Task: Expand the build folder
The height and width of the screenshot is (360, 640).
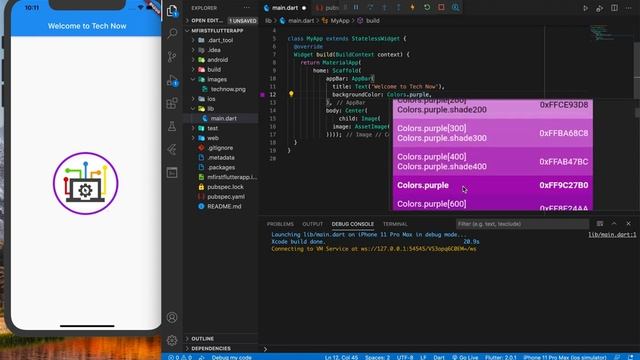Action: pos(214,70)
